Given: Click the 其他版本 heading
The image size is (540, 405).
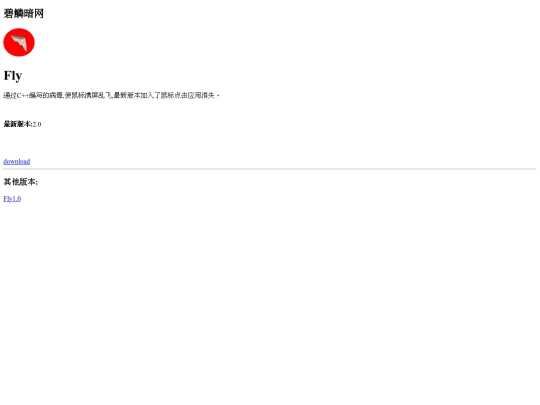Looking at the screenshot, I should 21,182.
